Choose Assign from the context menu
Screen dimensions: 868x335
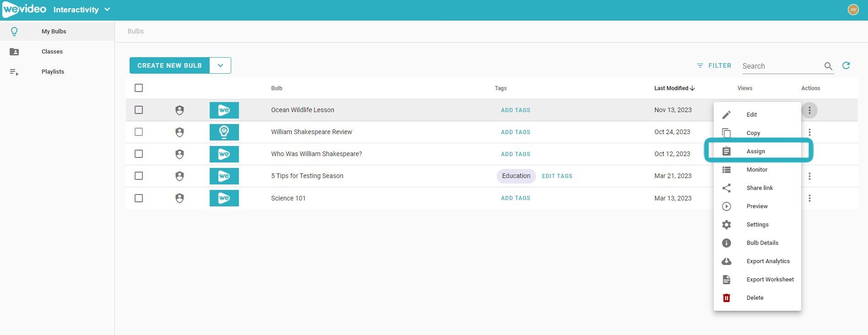[x=755, y=151]
